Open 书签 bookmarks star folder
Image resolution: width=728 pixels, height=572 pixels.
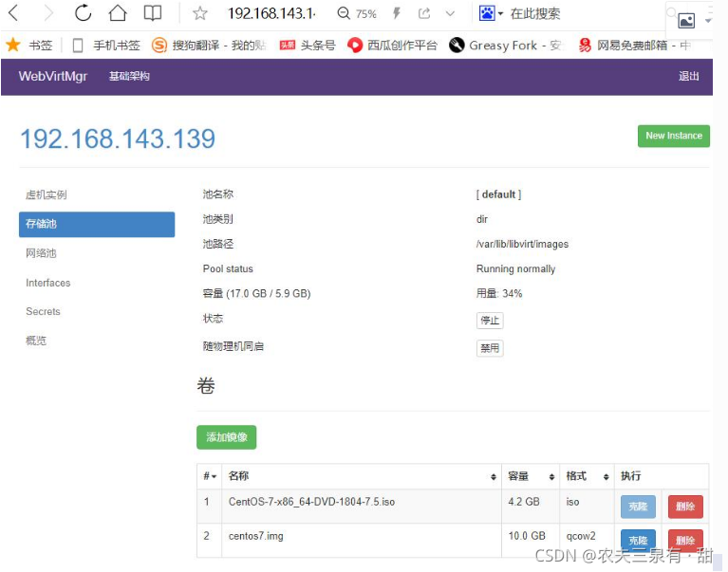pos(28,46)
